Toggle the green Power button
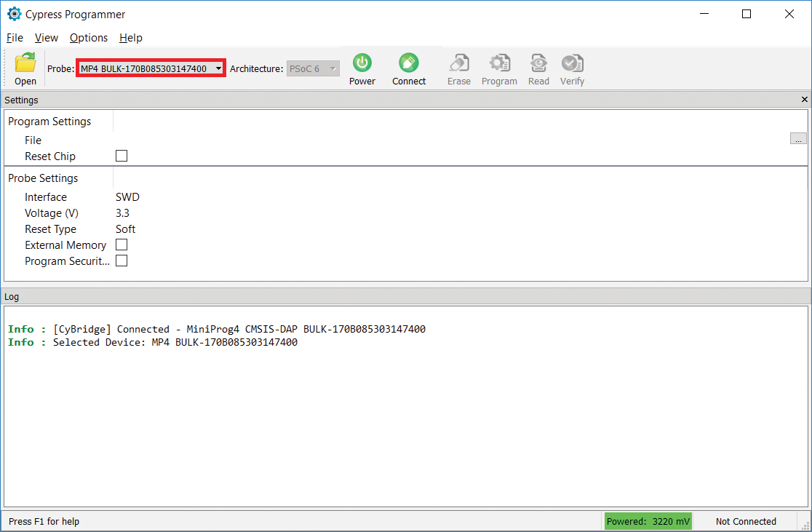812x532 pixels. [x=362, y=63]
